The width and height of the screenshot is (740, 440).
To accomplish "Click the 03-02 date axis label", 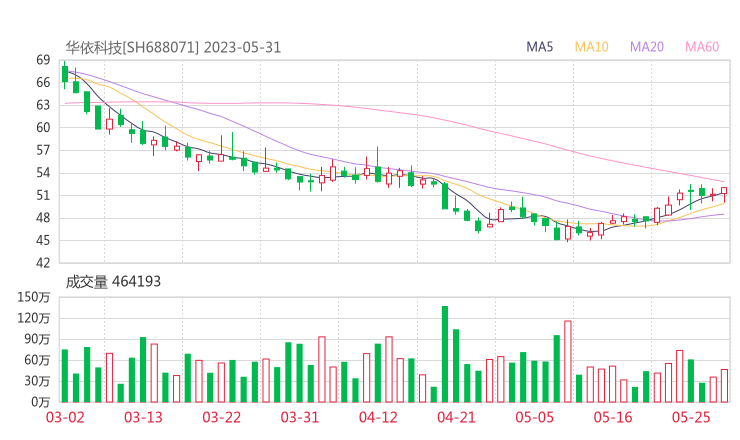I will (65, 417).
